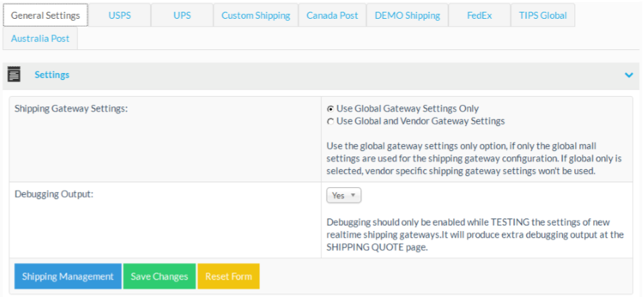Open the Australia Post tab
Viewport: 644px width, 297px height.
(40, 39)
